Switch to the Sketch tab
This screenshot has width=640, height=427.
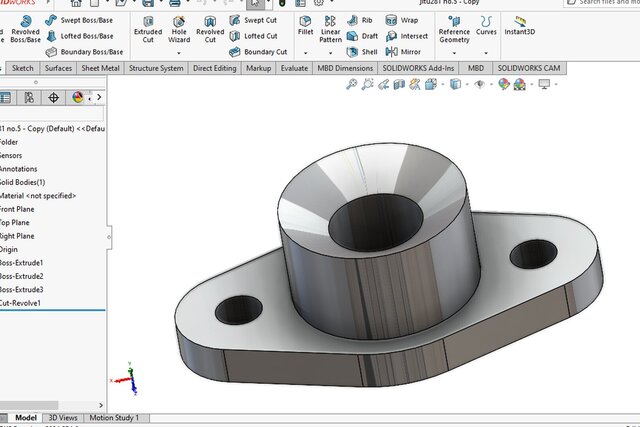point(22,68)
